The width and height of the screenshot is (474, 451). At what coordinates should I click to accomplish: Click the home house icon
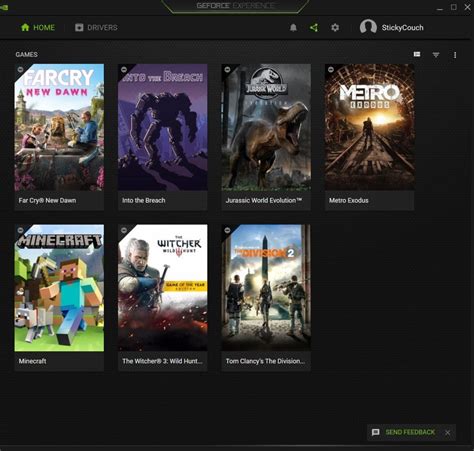click(25, 27)
